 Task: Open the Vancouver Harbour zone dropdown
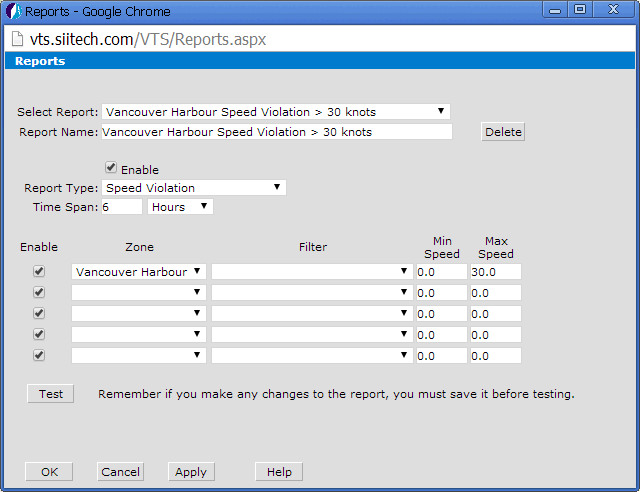click(x=139, y=272)
